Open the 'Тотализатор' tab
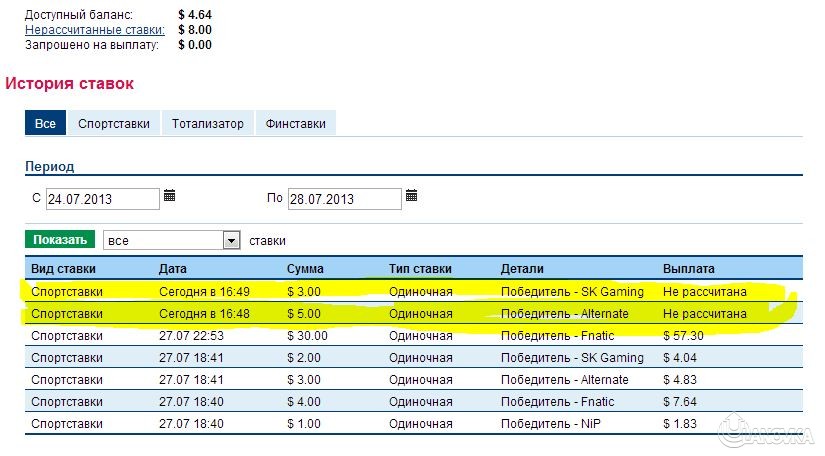This screenshot has height=456, width=825. point(208,123)
